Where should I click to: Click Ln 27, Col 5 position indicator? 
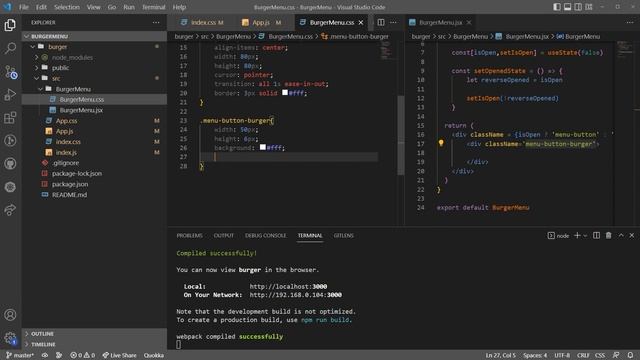500,355
